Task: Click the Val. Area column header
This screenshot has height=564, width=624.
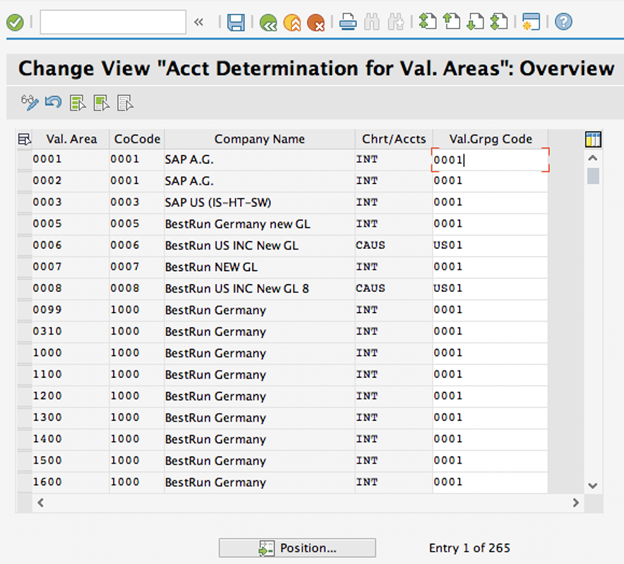Action: pos(71,139)
